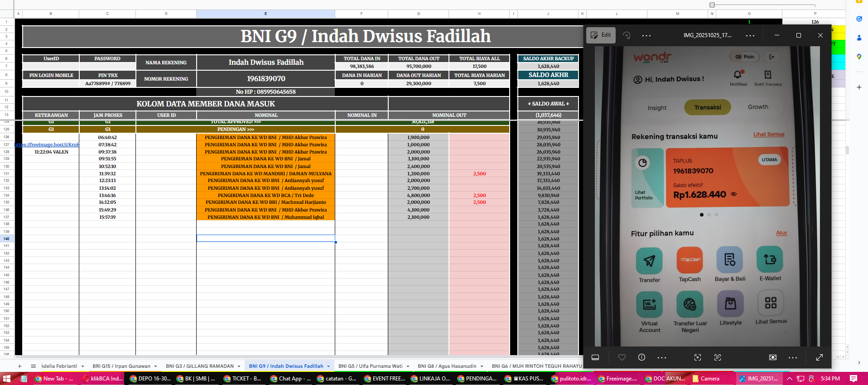Click the Transaksi tab in the phone photo
The width and height of the screenshot is (868, 385).
click(708, 107)
